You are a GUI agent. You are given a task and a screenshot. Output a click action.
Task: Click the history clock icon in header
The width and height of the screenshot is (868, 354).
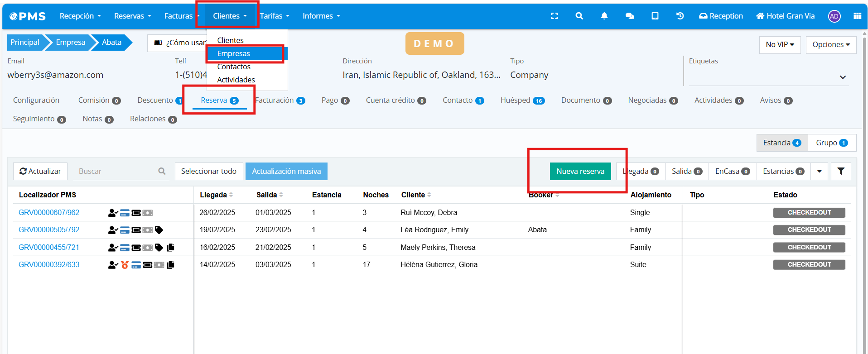click(680, 16)
